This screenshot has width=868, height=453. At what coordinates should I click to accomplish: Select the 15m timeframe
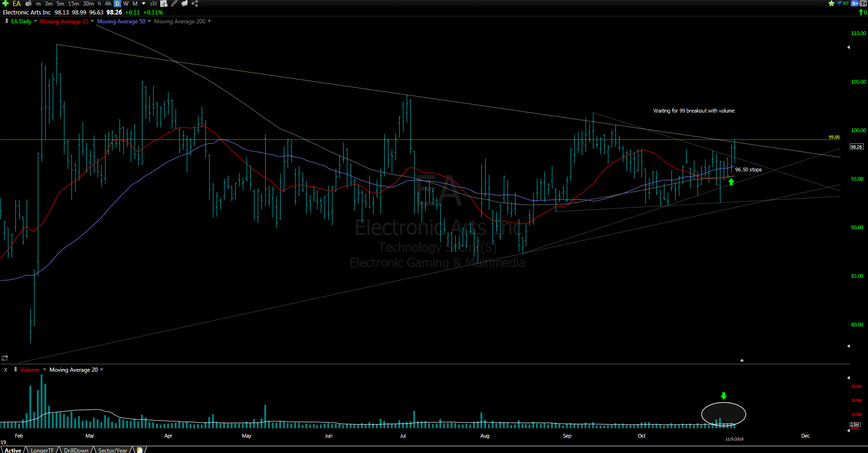click(73, 3)
